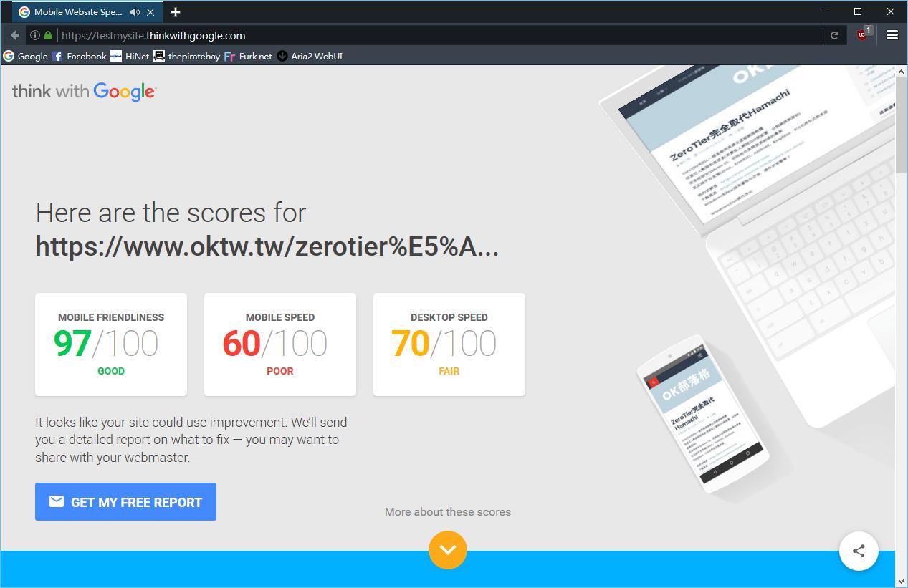Click the scrollbar down arrow
Image resolution: width=908 pixels, height=588 pixels.
coord(902,581)
